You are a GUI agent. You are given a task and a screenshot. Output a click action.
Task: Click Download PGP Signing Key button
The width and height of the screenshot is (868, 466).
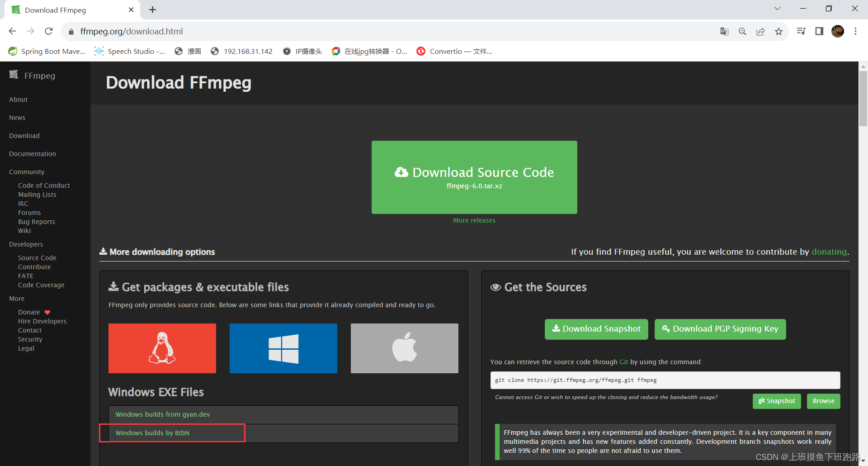pyautogui.click(x=720, y=329)
